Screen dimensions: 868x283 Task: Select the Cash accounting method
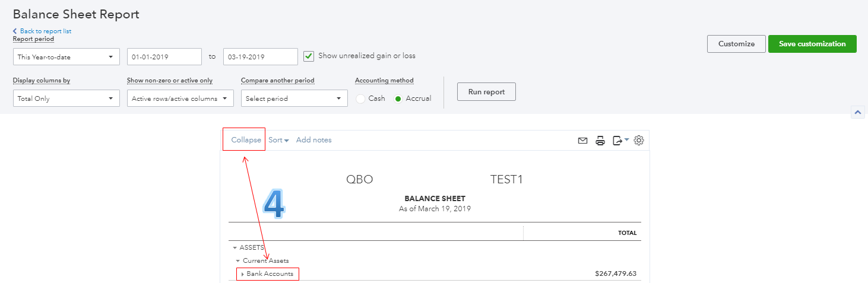(360, 98)
